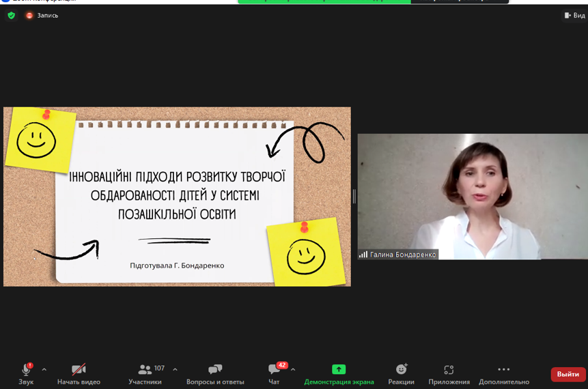Open the Вид view layout menu

(x=574, y=15)
